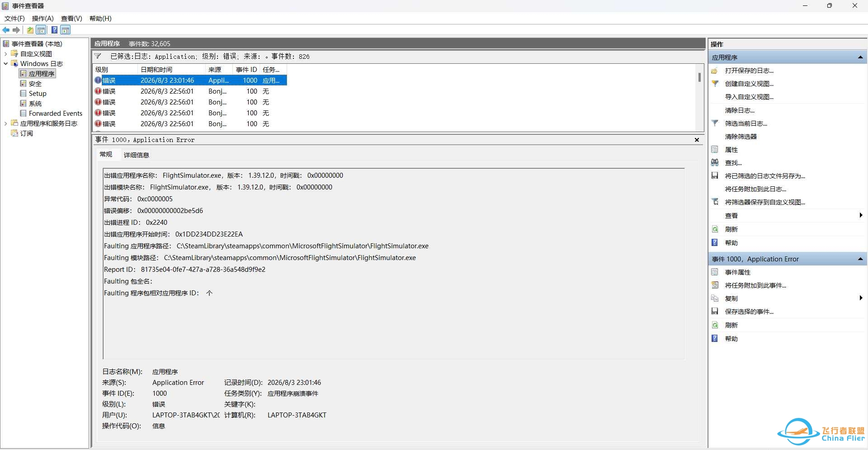
Task: Click the blue Help toolbar icon
Action: (54, 30)
